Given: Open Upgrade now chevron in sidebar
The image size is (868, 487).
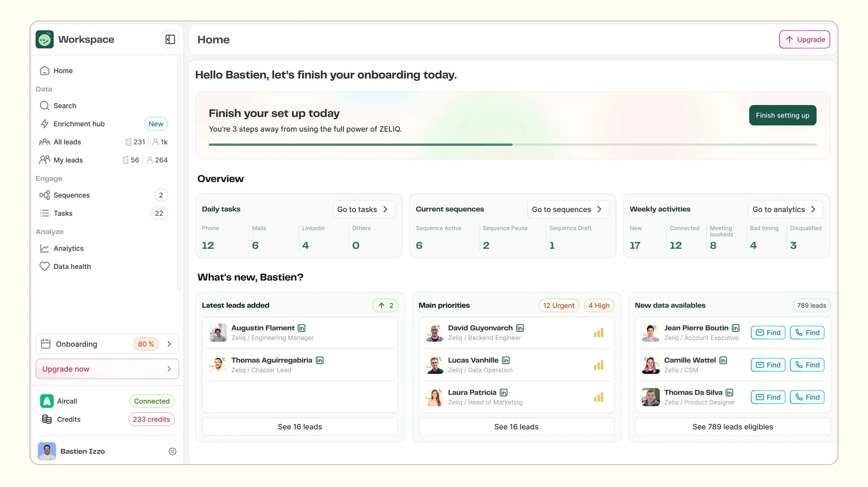Looking at the screenshot, I should tap(169, 369).
